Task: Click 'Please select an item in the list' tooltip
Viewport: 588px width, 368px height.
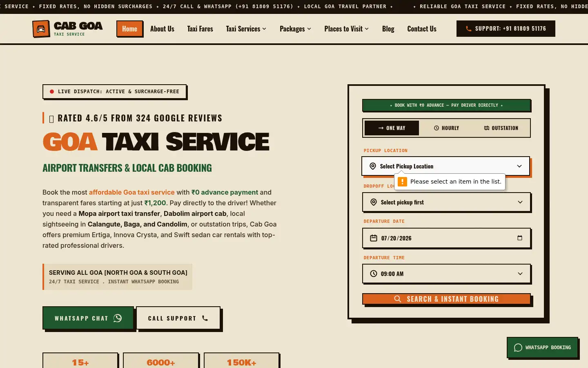Action: pos(450,182)
